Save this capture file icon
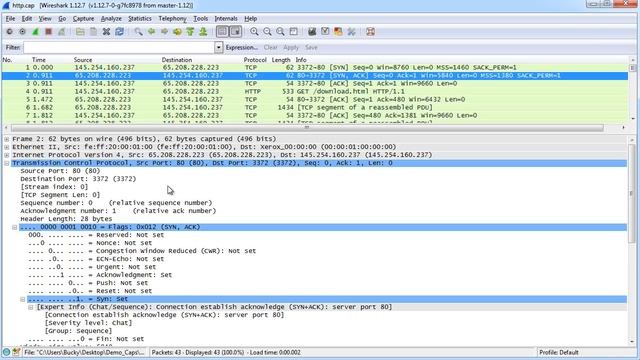This screenshot has width=640, height=360. (x=93, y=32)
